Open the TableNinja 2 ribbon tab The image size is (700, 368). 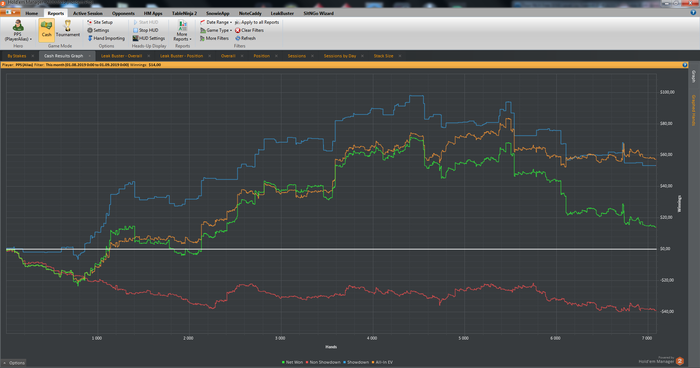pos(184,13)
